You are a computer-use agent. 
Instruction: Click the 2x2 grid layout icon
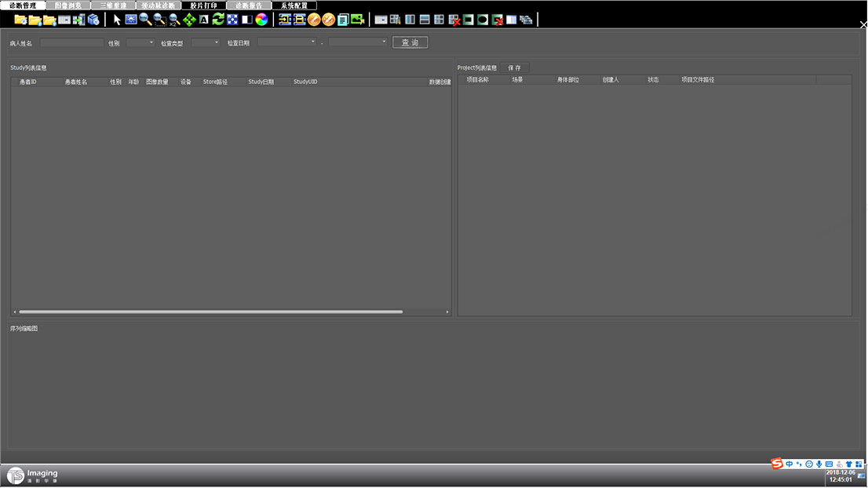[439, 20]
